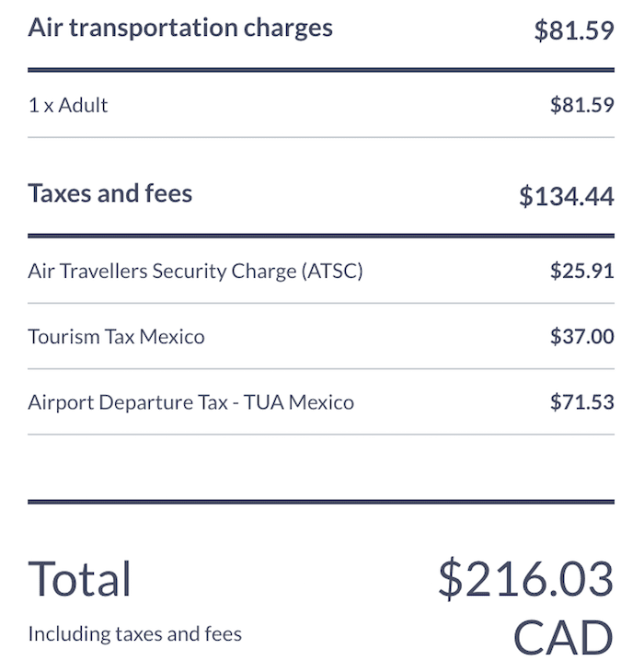Click Airport Departure Tax - TUA Mexico label
Viewport: 644px width, 672px height.
191,402
